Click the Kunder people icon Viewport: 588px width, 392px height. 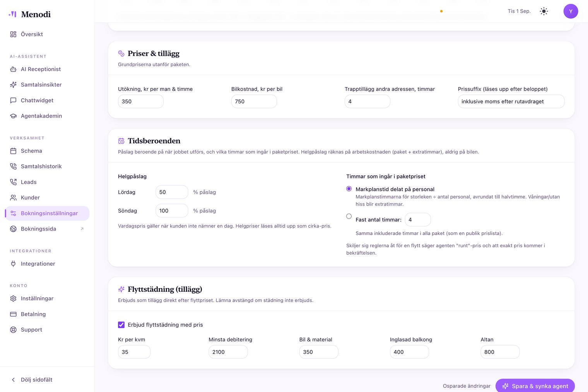tap(13, 198)
